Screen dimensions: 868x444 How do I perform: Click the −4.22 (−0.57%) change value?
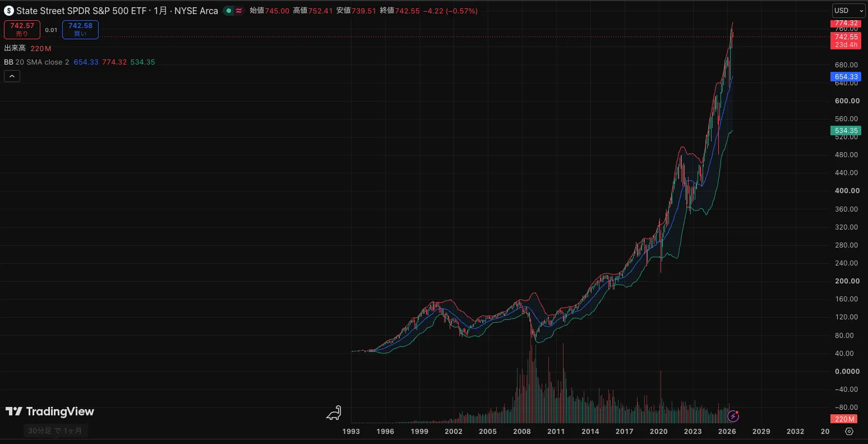[x=450, y=11]
